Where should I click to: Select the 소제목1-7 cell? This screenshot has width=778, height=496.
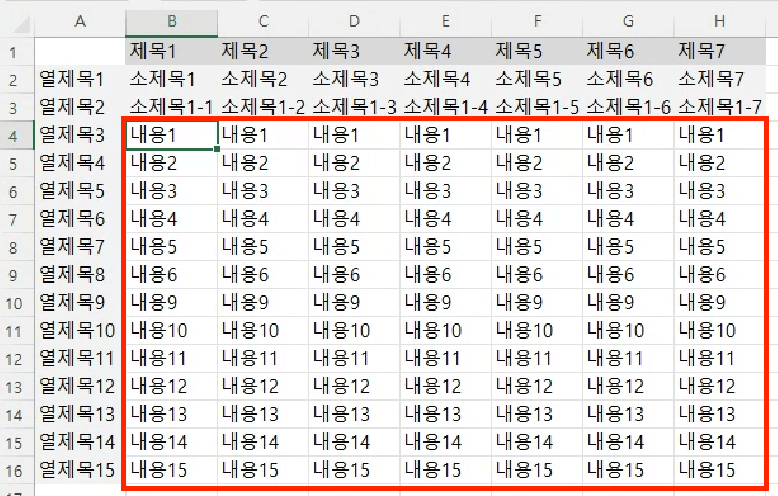point(719,107)
